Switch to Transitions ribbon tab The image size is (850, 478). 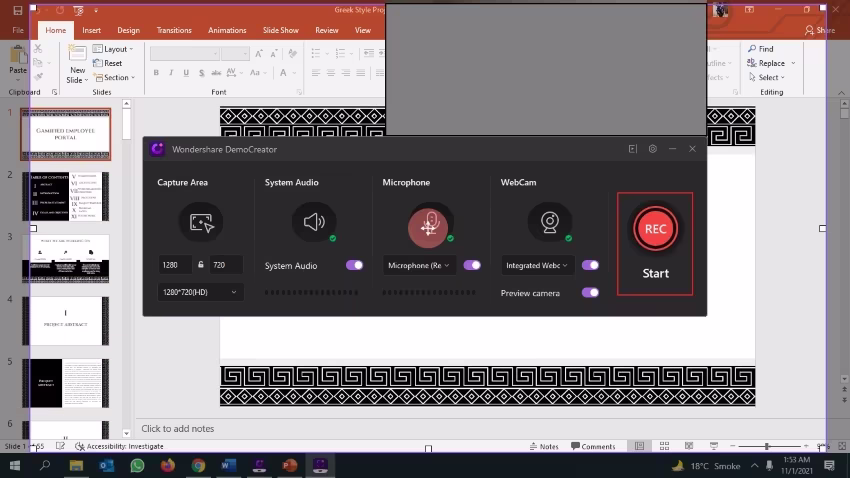pos(174,30)
